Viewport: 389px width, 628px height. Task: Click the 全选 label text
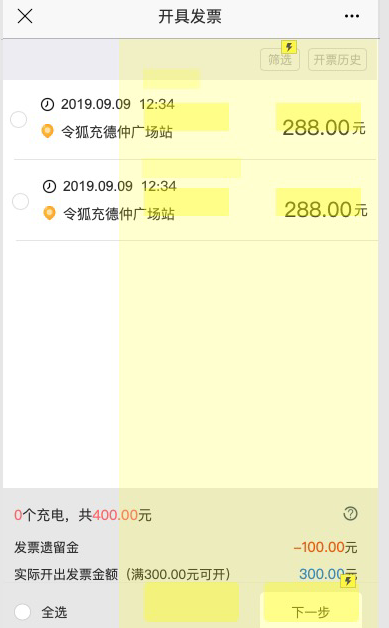pyautogui.click(x=54, y=612)
